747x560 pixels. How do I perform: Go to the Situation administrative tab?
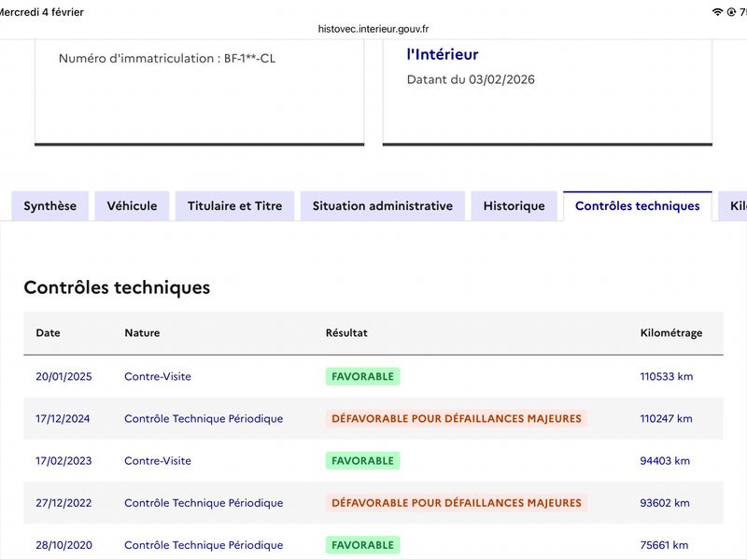click(382, 206)
